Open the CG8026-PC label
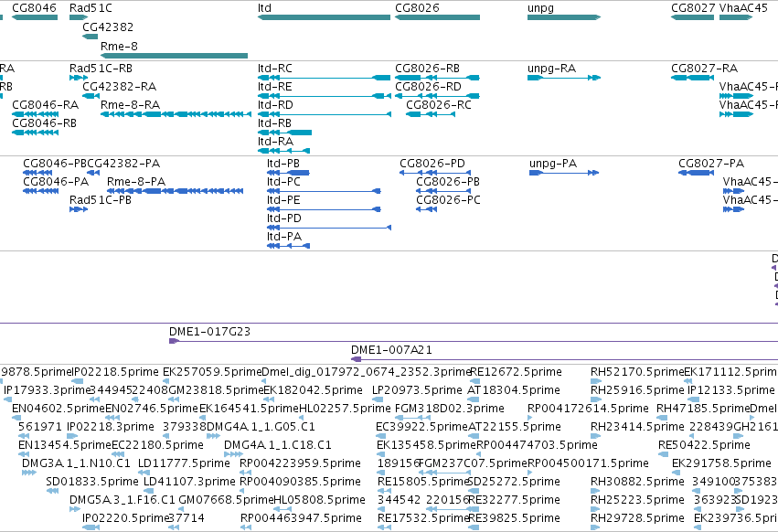This screenshot has width=778, height=532. [x=448, y=200]
